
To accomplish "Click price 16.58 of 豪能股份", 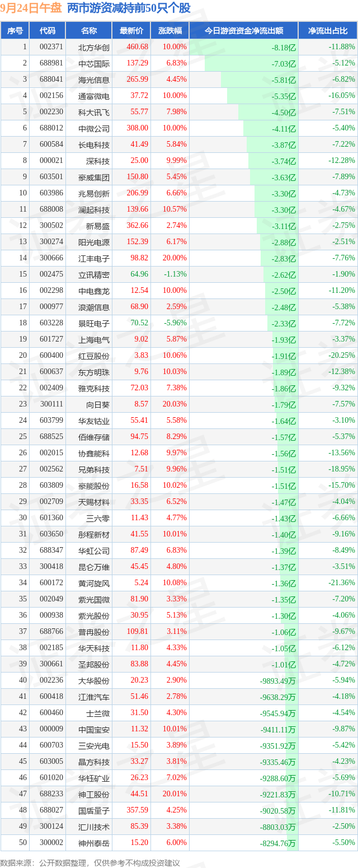I will 139,486.
